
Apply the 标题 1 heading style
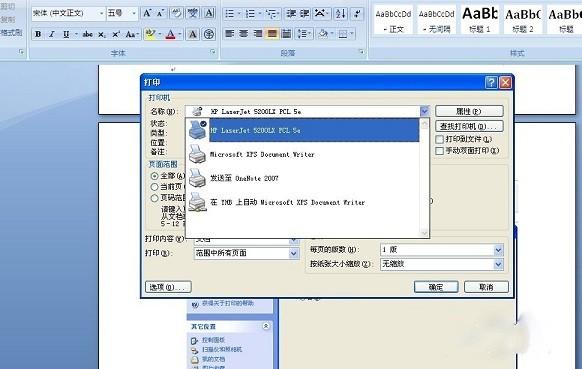480,19
